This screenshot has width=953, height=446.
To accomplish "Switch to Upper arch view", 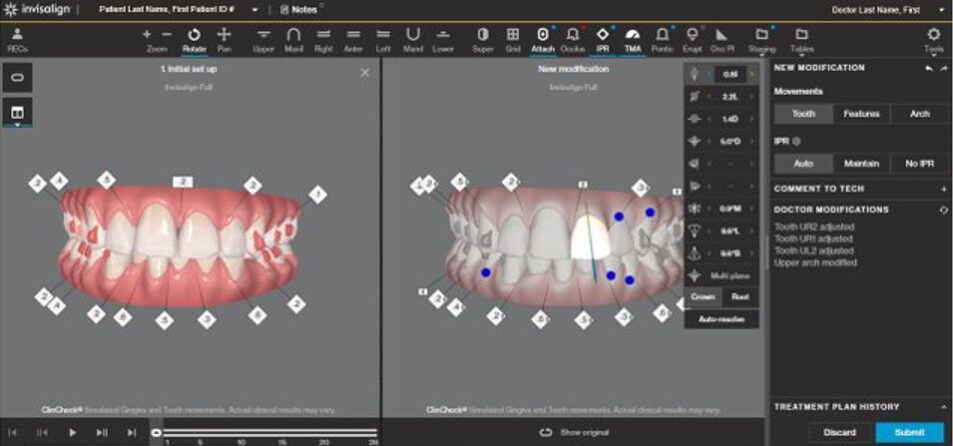I will coord(263,39).
